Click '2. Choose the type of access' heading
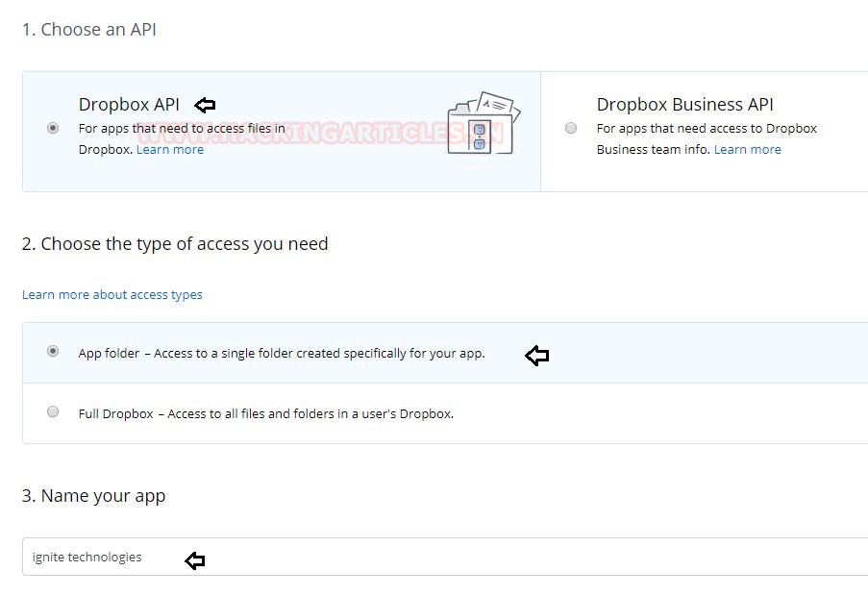This screenshot has width=868, height=596. click(175, 244)
